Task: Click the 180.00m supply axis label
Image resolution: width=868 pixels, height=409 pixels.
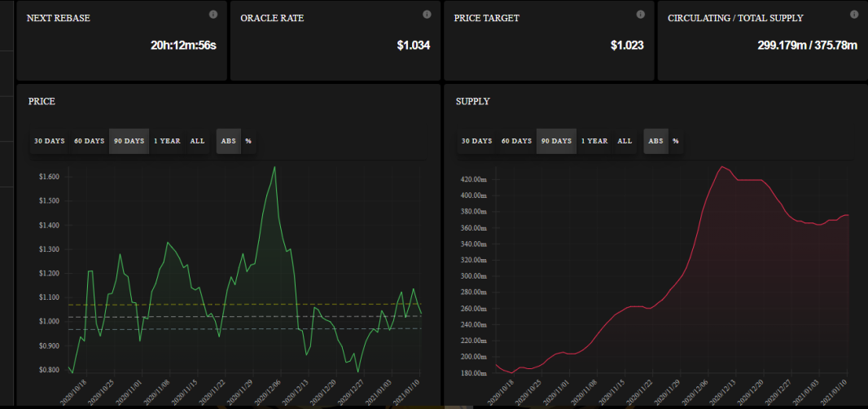Action: click(476, 373)
